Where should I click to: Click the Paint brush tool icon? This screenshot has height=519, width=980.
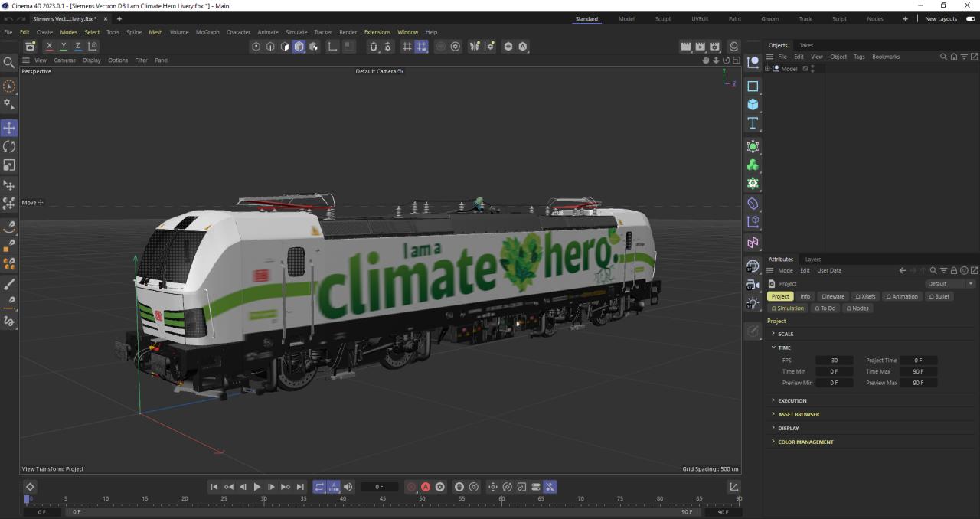pyautogui.click(x=9, y=284)
